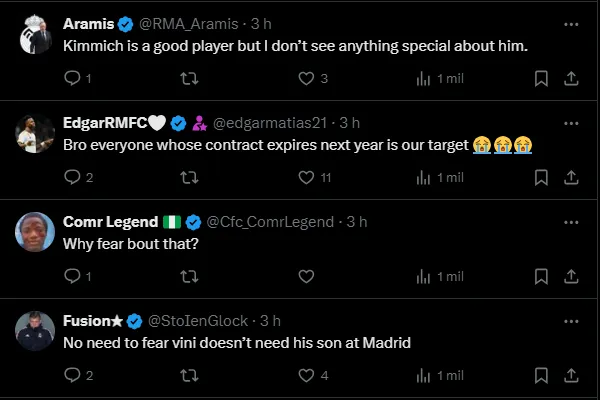Like the Comr Legend tweet

tap(307, 276)
